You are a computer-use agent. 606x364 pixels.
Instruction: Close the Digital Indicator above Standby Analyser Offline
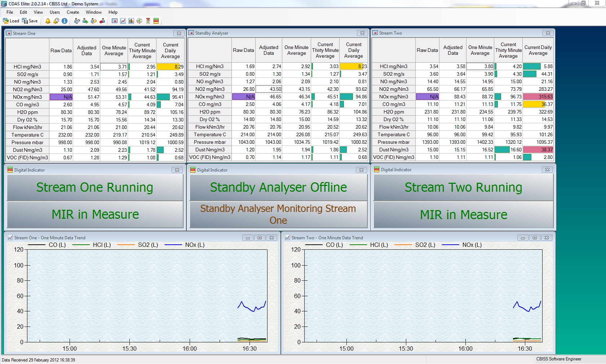coord(361,170)
